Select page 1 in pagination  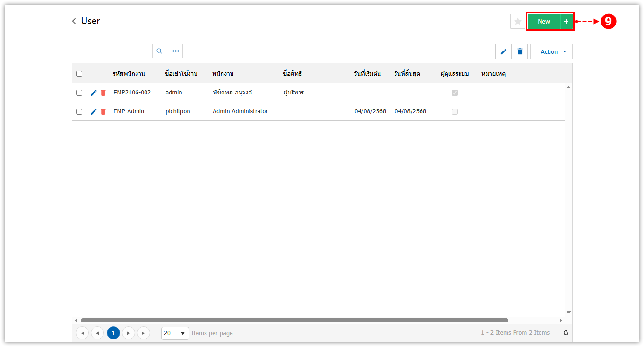point(113,333)
